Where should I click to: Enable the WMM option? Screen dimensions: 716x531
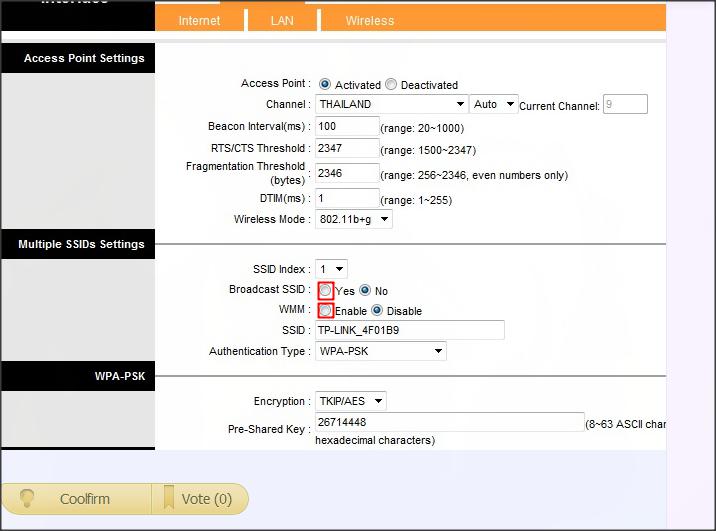tap(325, 310)
